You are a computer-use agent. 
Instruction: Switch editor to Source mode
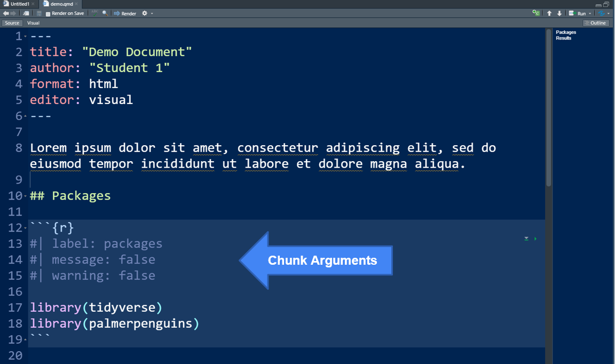(12, 23)
